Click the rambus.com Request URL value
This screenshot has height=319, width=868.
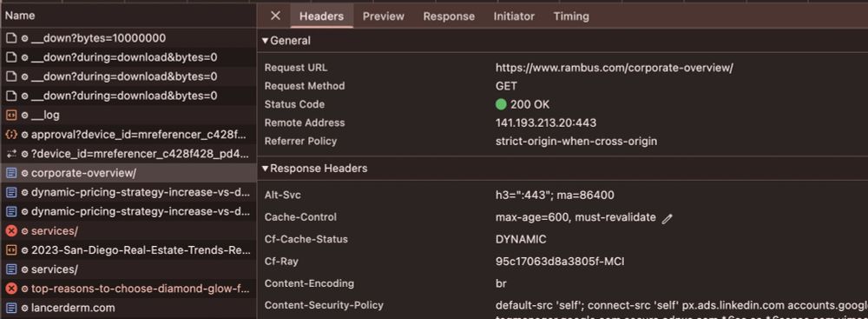(x=615, y=68)
